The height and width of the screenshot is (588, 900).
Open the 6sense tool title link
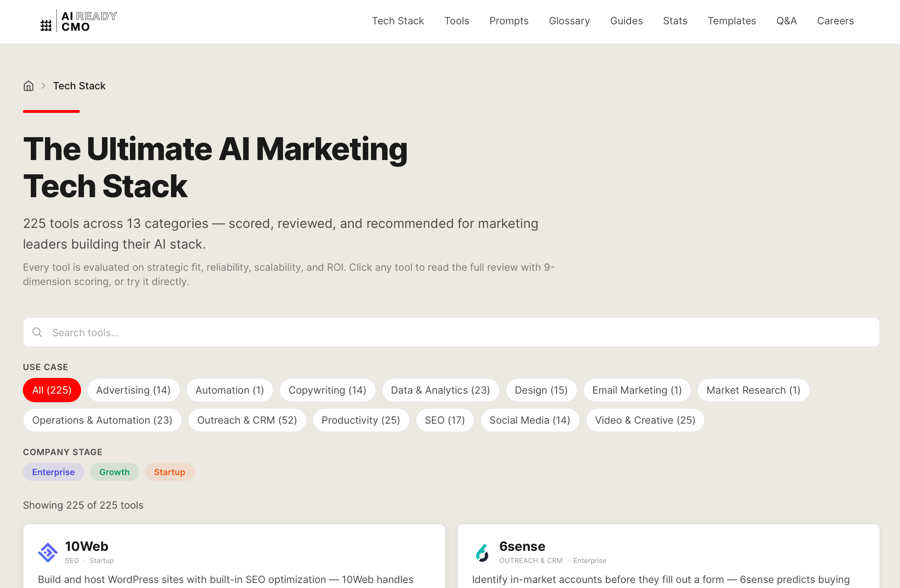tap(522, 546)
